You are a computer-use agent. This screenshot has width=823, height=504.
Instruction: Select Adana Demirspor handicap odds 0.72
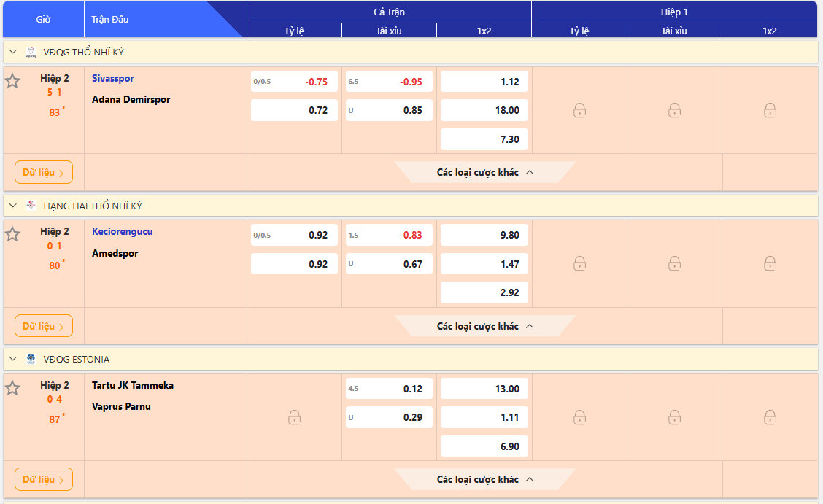click(x=294, y=110)
